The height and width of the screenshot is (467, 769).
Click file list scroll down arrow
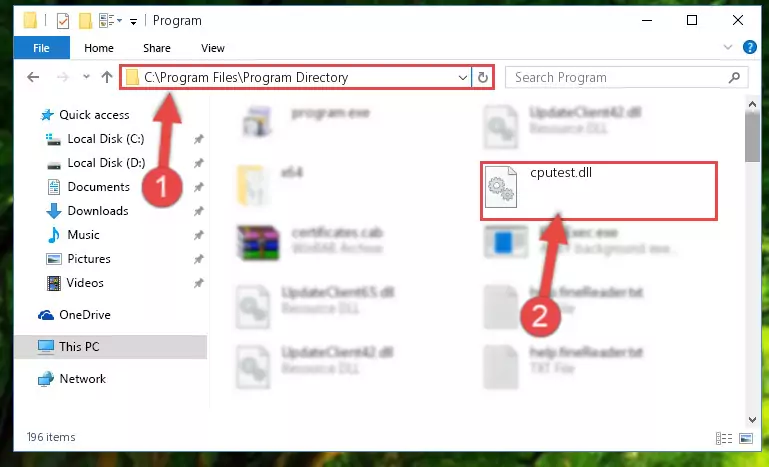[752, 420]
